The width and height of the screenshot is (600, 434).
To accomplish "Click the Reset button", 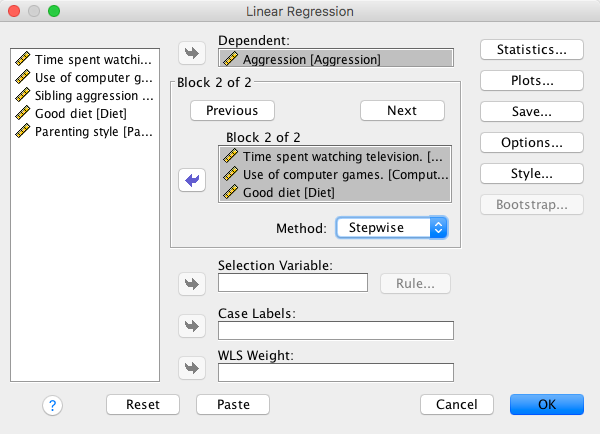I will (x=143, y=405).
